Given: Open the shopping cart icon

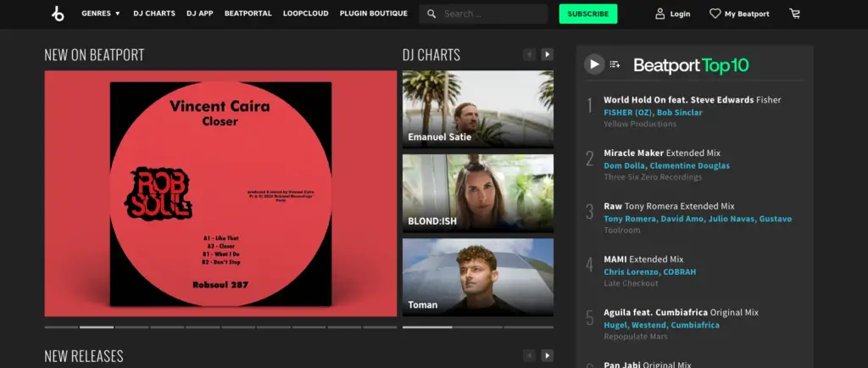Looking at the screenshot, I should [795, 14].
